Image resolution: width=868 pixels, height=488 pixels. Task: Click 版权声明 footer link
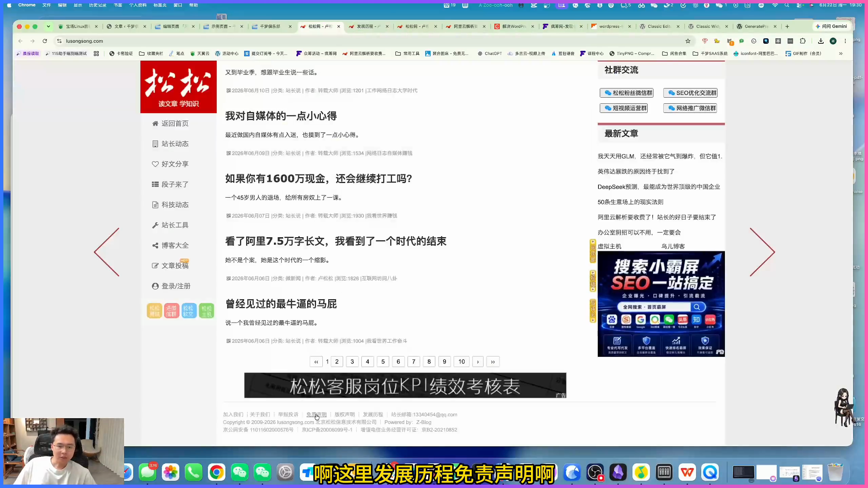point(344,414)
